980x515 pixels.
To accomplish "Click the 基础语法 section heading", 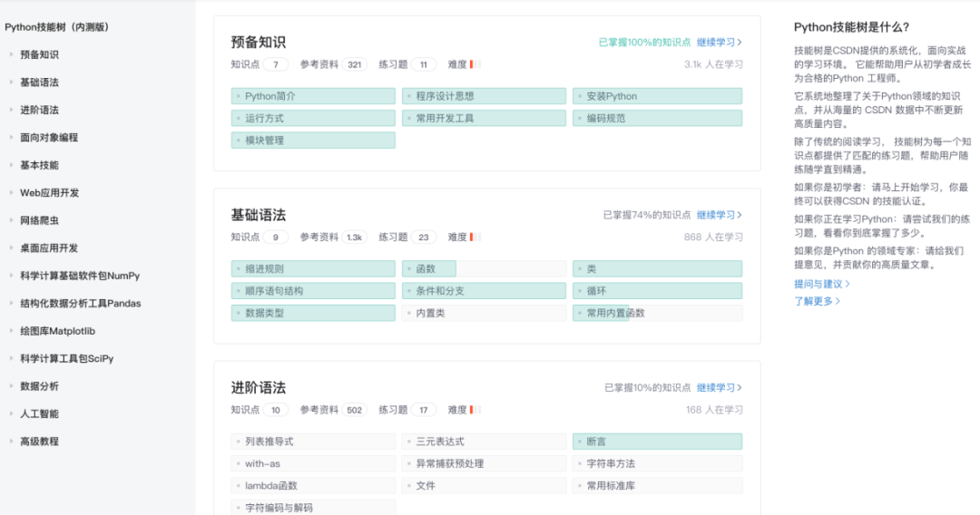I will tap(258, 216).
